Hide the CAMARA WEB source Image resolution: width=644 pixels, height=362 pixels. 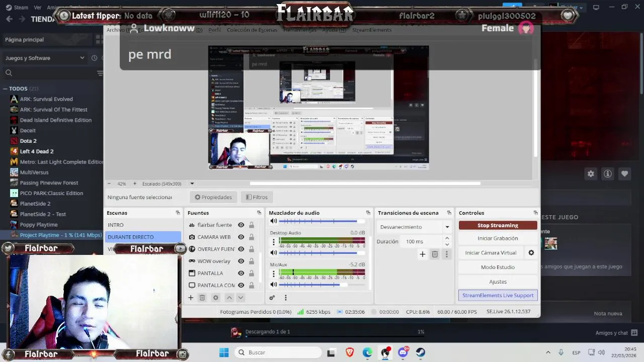241,237
